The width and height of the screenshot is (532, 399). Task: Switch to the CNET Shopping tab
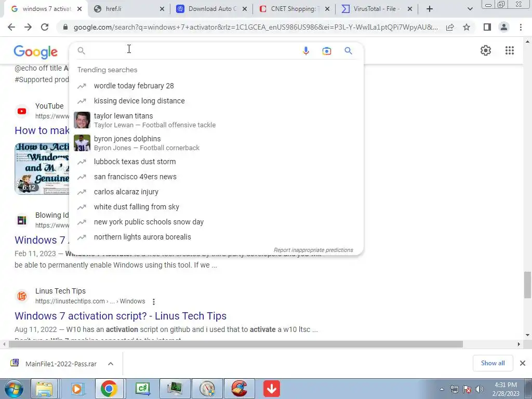[294, 9]
